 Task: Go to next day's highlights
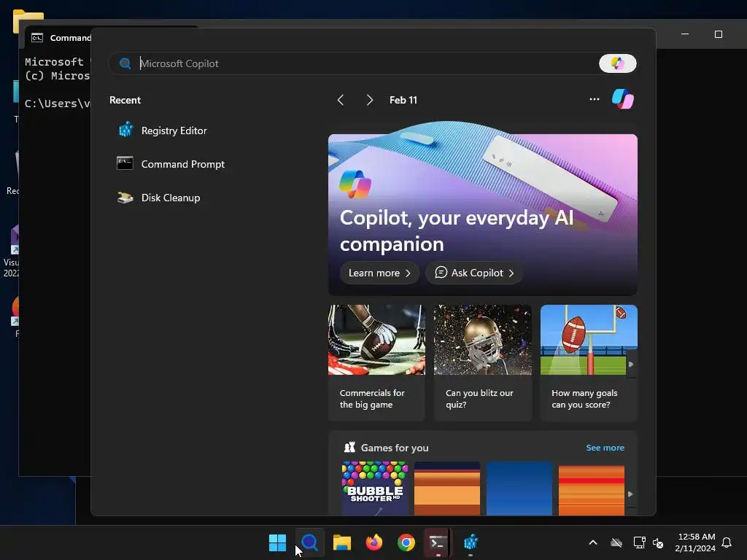[370, 100]
